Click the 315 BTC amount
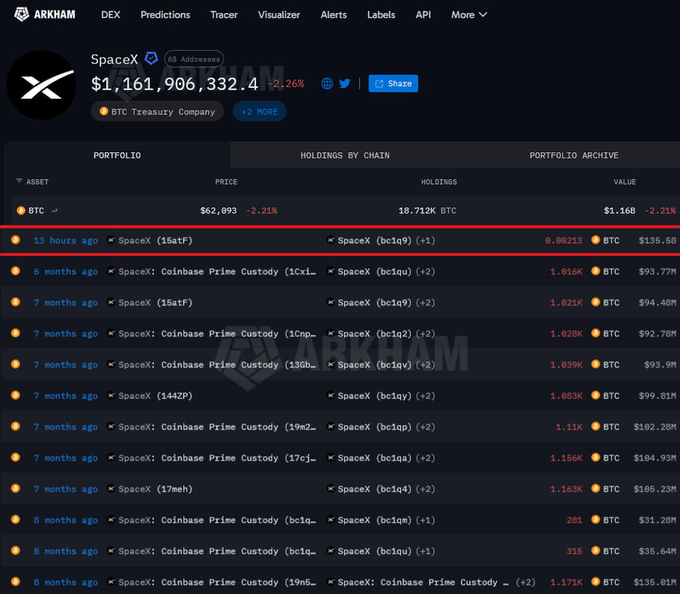 tap(574, 551)
